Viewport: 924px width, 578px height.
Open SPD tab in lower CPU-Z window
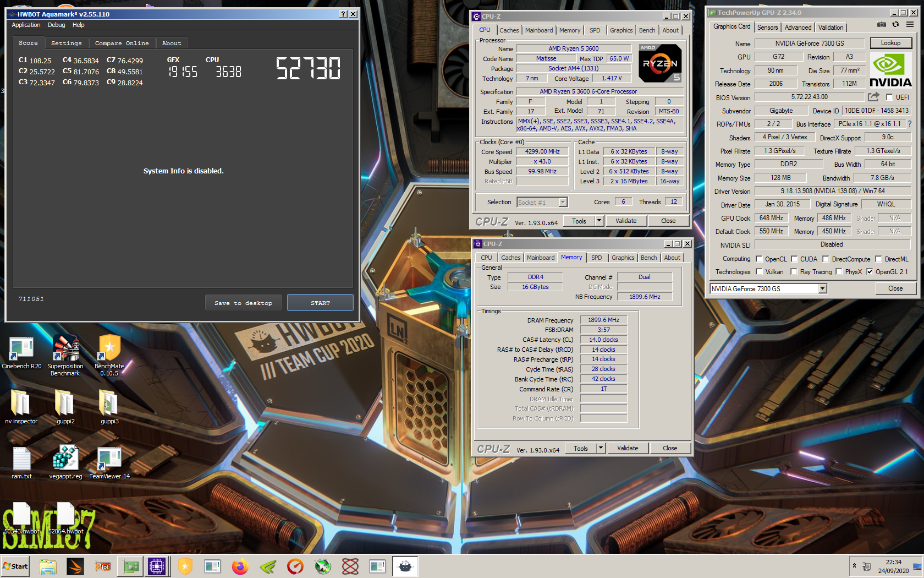point(596,258)
